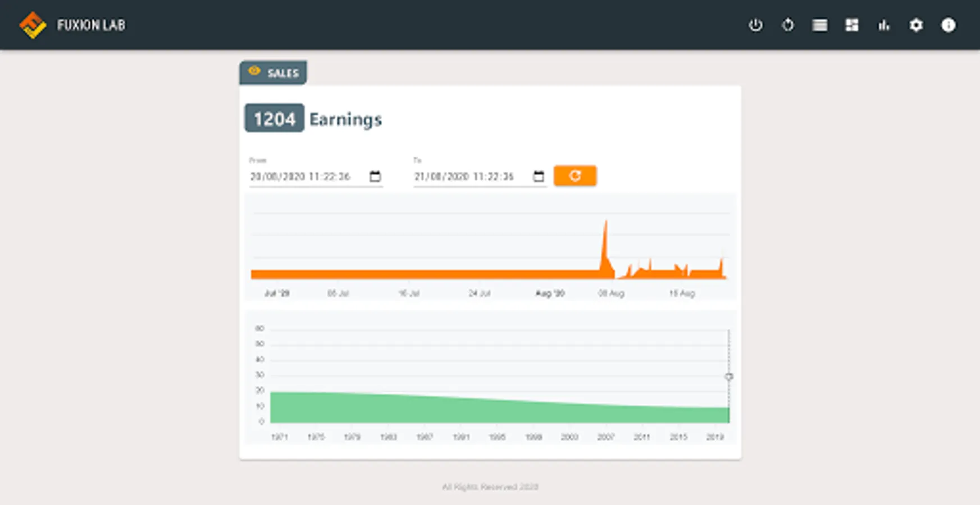980x505 pixels.
Task: Click the '24 Jul' axis label
Action: tap(480, 293)
